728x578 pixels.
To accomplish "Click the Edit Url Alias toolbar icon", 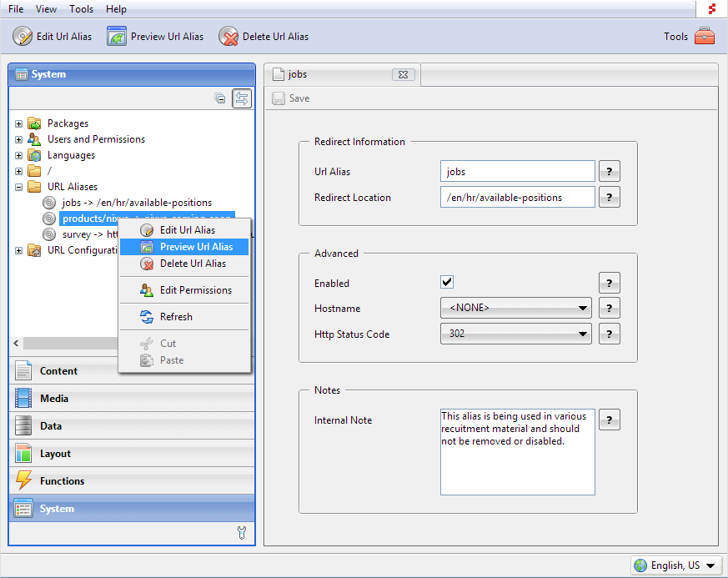I will point(23,37).
